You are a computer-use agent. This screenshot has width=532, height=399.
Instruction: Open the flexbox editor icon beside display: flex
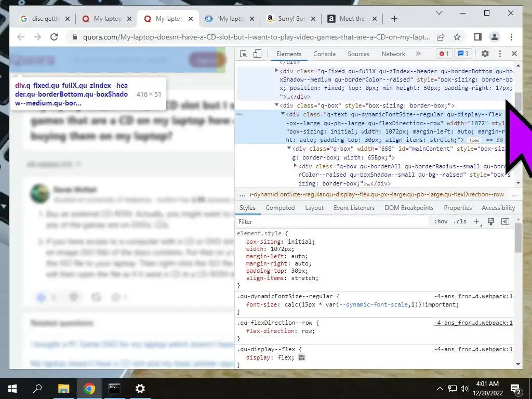[x=302, y=357]
